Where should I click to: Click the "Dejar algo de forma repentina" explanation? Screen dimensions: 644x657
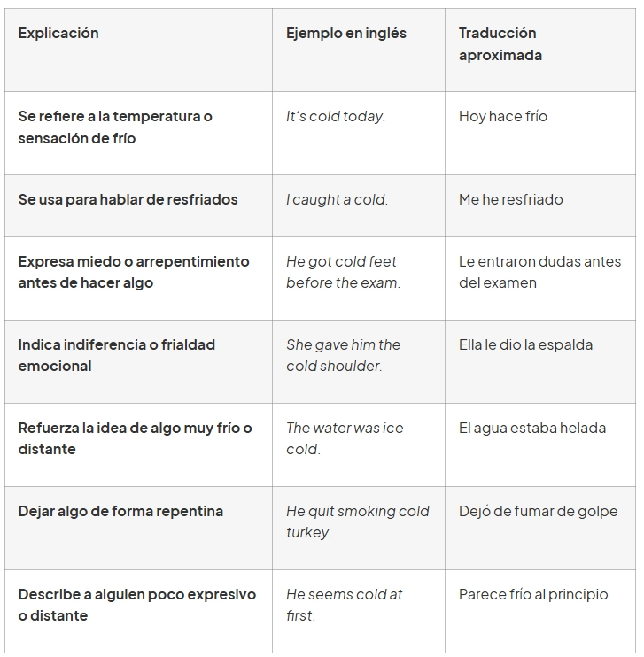click(120, 512)
